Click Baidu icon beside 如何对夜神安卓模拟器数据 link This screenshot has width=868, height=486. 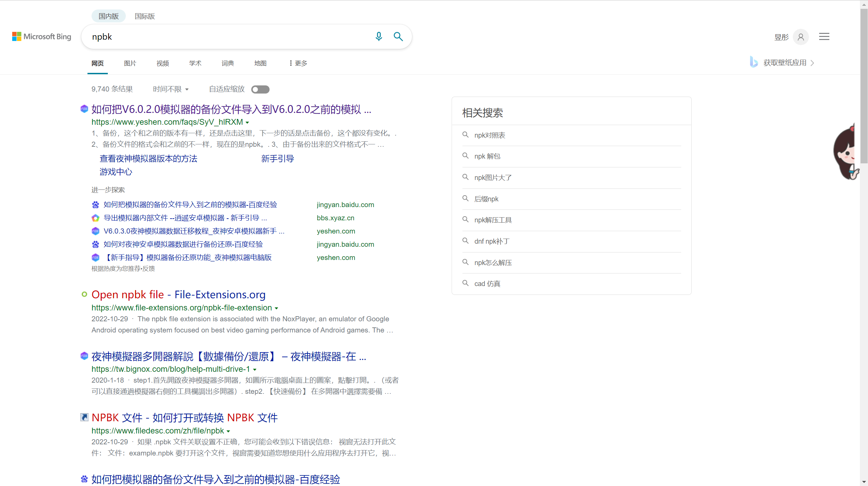(96, 244)
